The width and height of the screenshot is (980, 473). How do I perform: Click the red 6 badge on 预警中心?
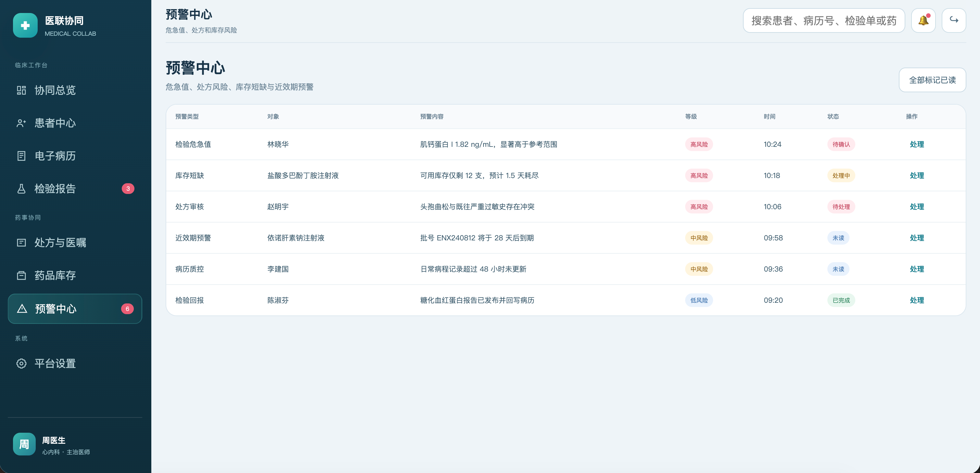click(x=127, y=309)
